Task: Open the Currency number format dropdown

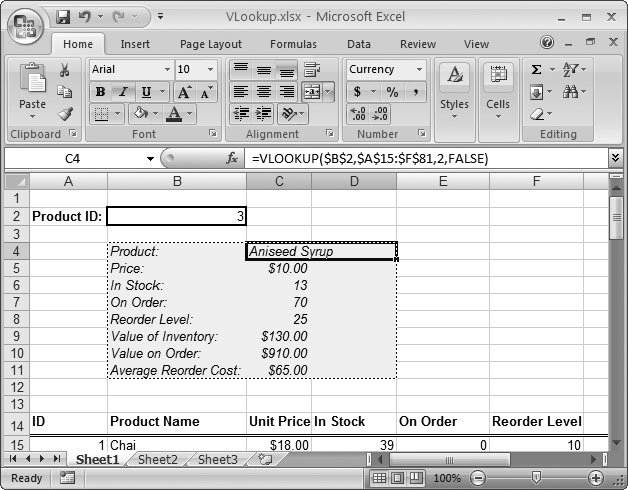Action: [x=419, y=70]
